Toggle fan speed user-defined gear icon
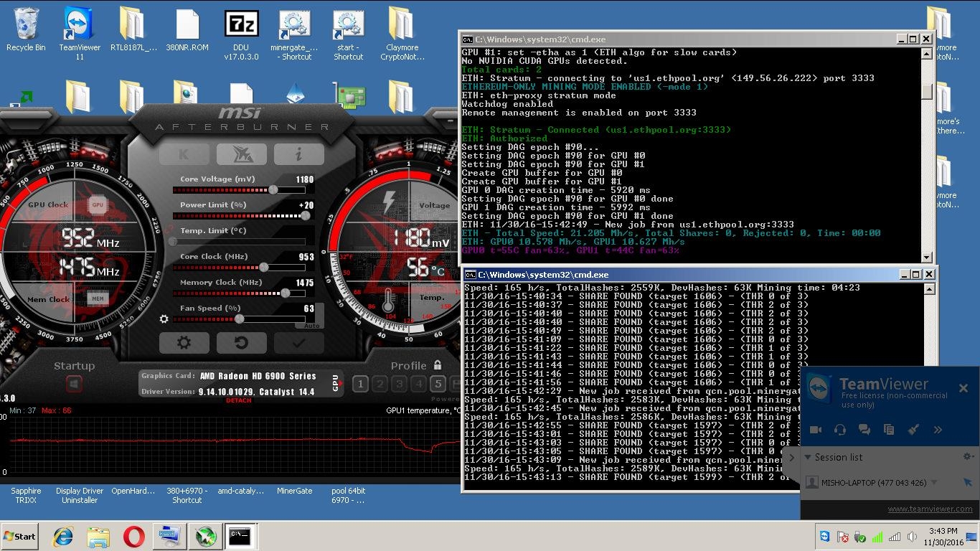Screen dimensions: 980x551 [x=164, y=319]
